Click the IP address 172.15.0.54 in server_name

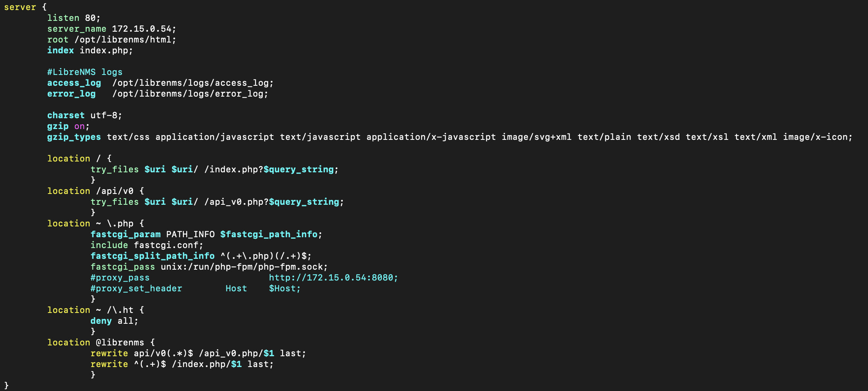[141, 29]
